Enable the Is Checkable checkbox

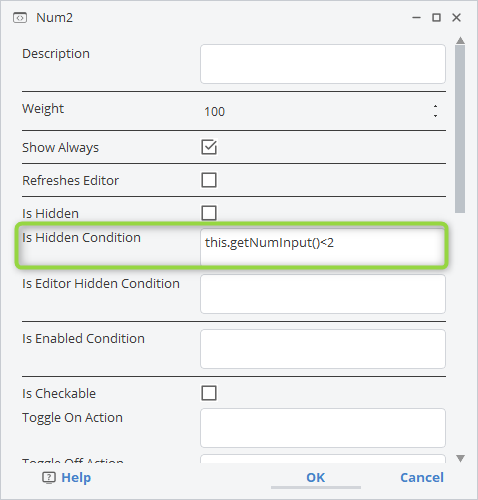click(x=209, y=393)
